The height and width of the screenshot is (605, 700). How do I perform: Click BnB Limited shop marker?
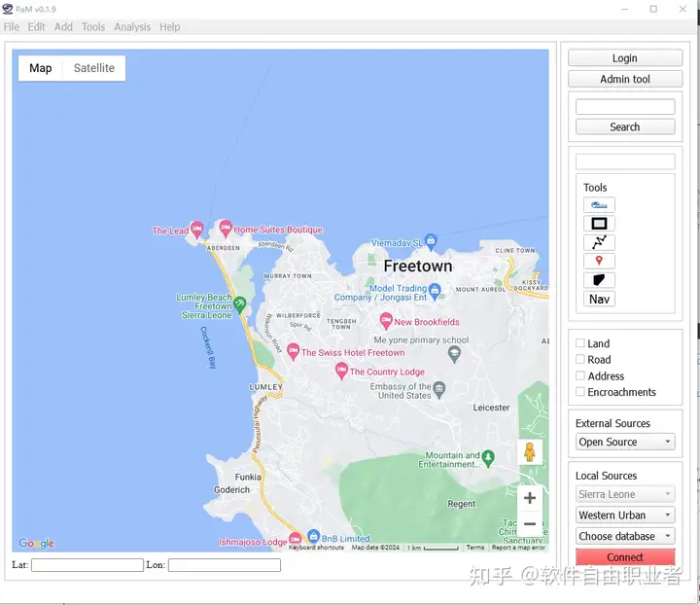point(313,536)
